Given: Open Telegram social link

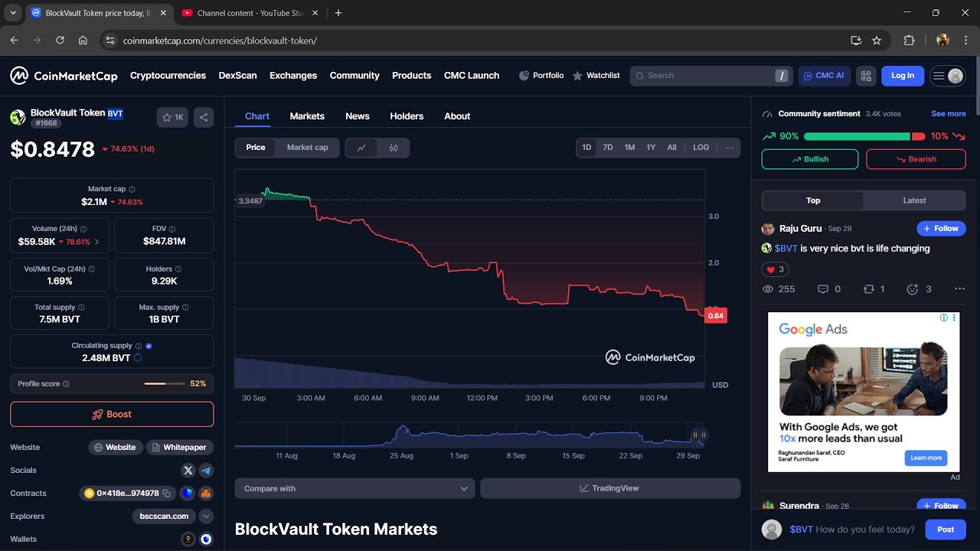Looking at the screenshot, I should coord(206,471).
